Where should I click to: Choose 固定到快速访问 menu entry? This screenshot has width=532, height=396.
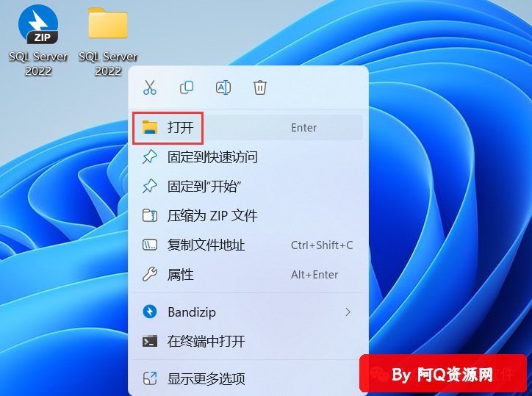coord(248,157)
